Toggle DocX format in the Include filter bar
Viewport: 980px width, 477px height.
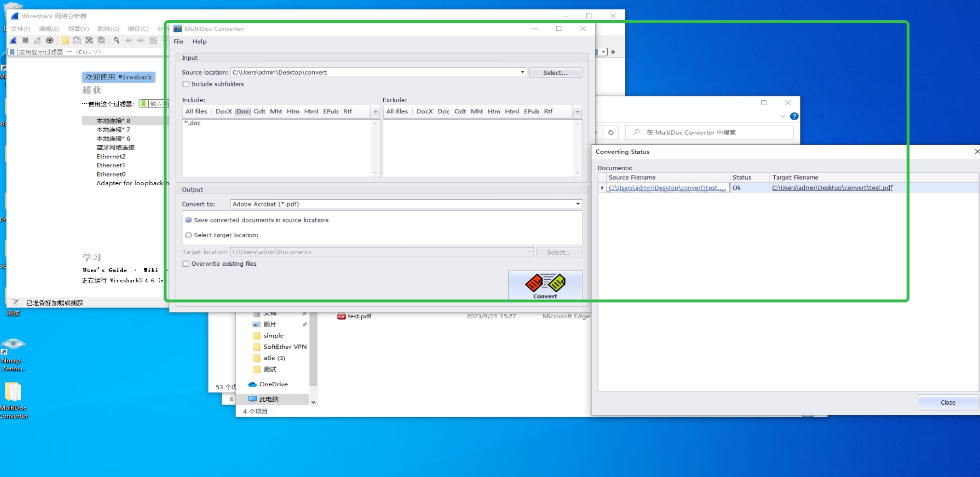pos(224,111)
